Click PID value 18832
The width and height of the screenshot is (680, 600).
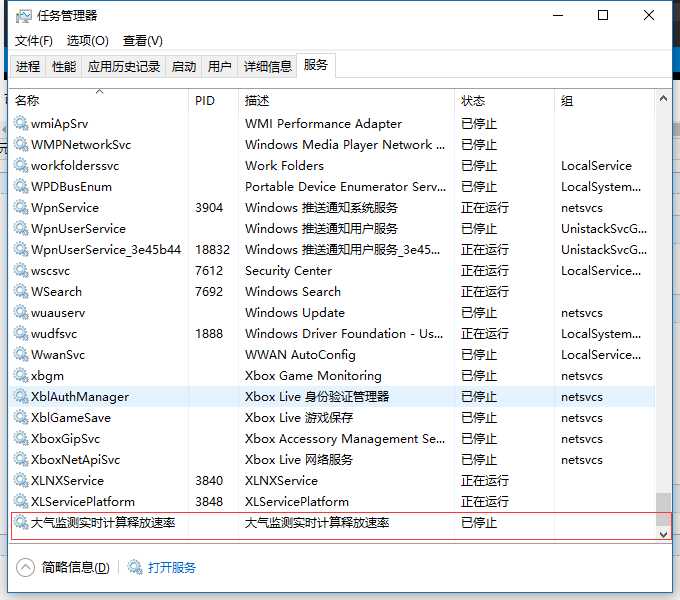point(212,249)
